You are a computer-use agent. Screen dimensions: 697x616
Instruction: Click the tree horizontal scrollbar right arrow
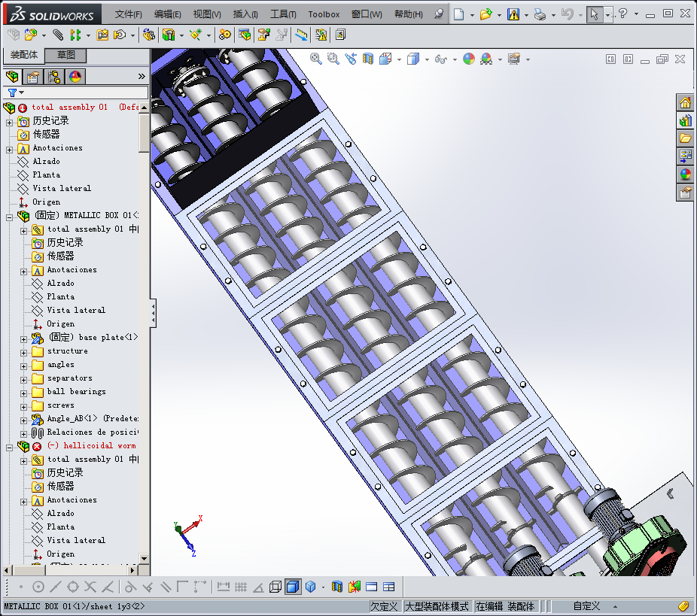coord(132,570)
